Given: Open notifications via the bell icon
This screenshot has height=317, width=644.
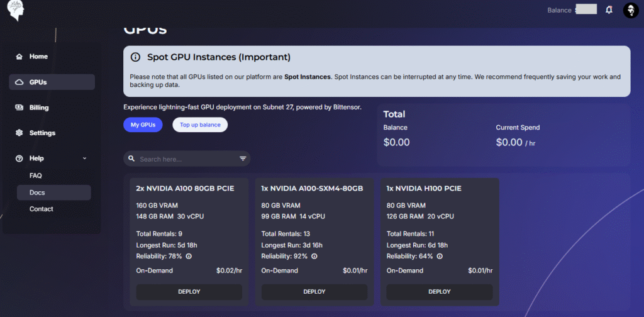Looking at the screenshot, I should point(609,10).
